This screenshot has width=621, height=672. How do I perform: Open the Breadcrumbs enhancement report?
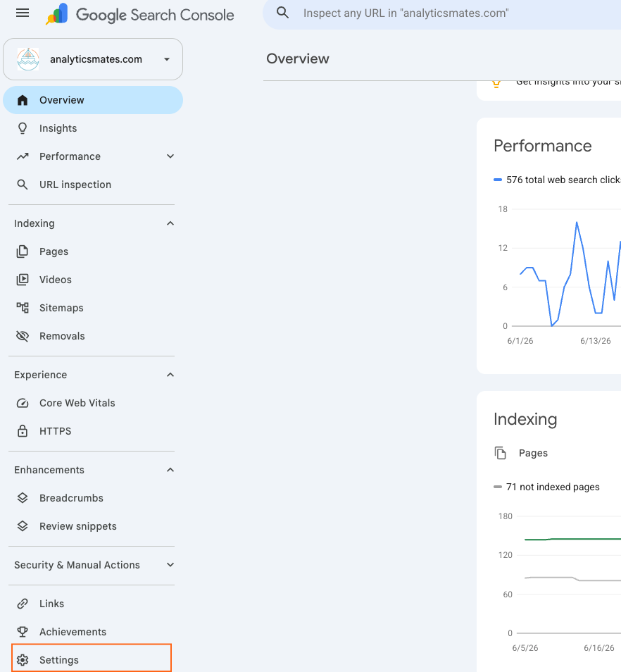(x=93, y=498)
